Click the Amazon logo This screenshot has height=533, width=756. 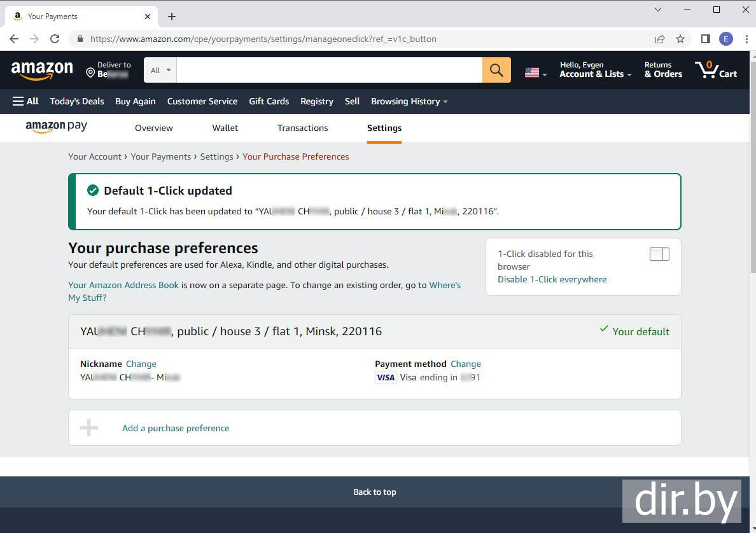(42, 70)
